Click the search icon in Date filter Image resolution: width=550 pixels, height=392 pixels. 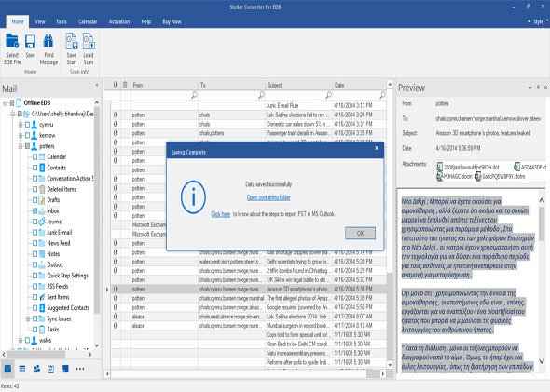tap(382, 95)
